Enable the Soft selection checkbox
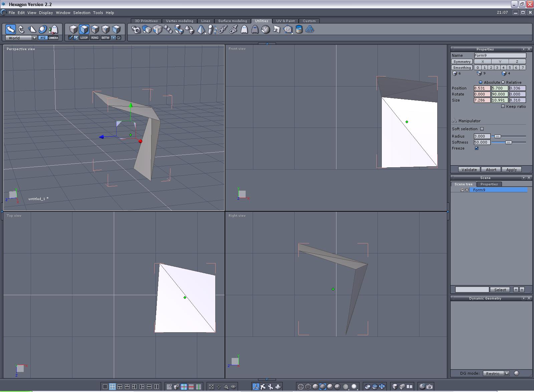This screenshot has width=534, height=392. point(482,129)
